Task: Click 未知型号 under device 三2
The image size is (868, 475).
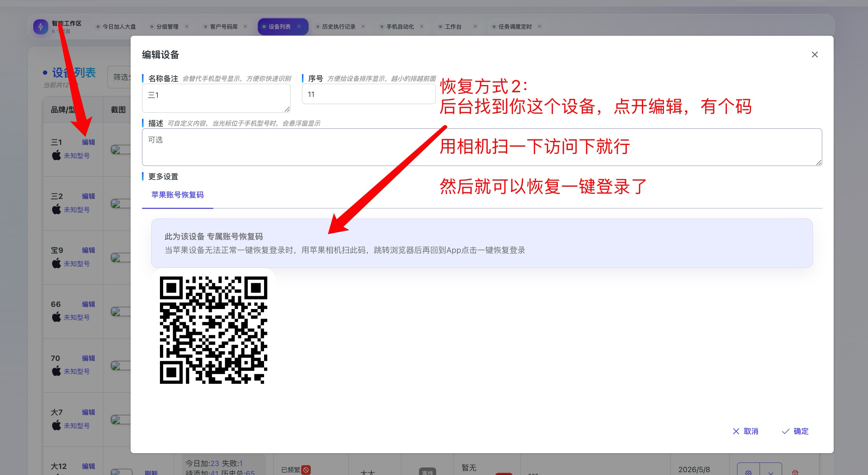Action: point(77,210)
